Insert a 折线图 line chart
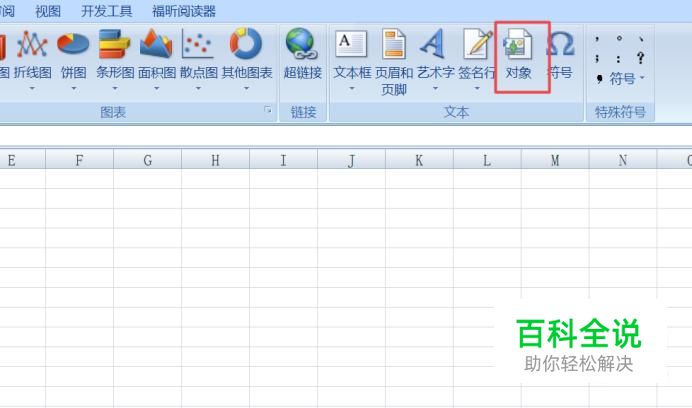 pyautogui.click(x=32, y=60)
